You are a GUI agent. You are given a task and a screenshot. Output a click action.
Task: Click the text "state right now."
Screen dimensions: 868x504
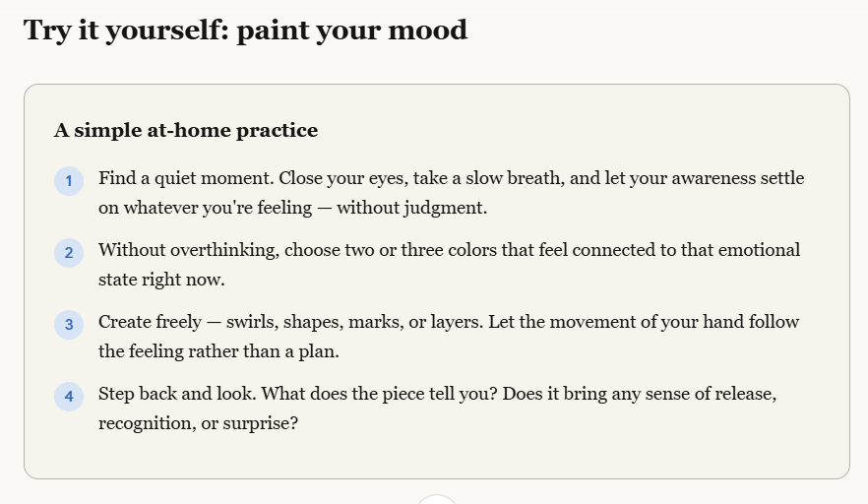pos(161,280)
